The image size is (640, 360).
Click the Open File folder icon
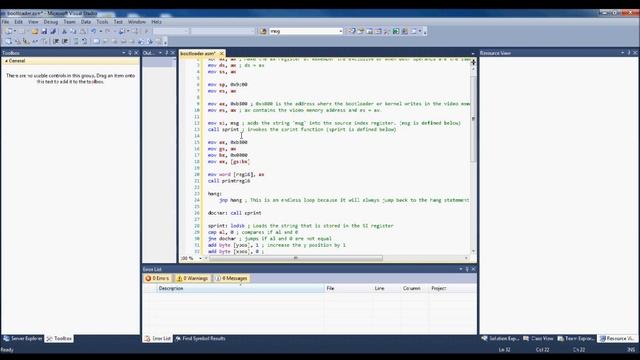pos(35,31)
